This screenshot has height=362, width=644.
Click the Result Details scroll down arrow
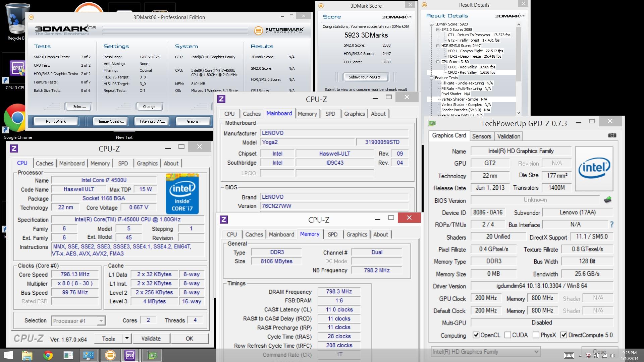pyautogui.click(x=519, y=113)
